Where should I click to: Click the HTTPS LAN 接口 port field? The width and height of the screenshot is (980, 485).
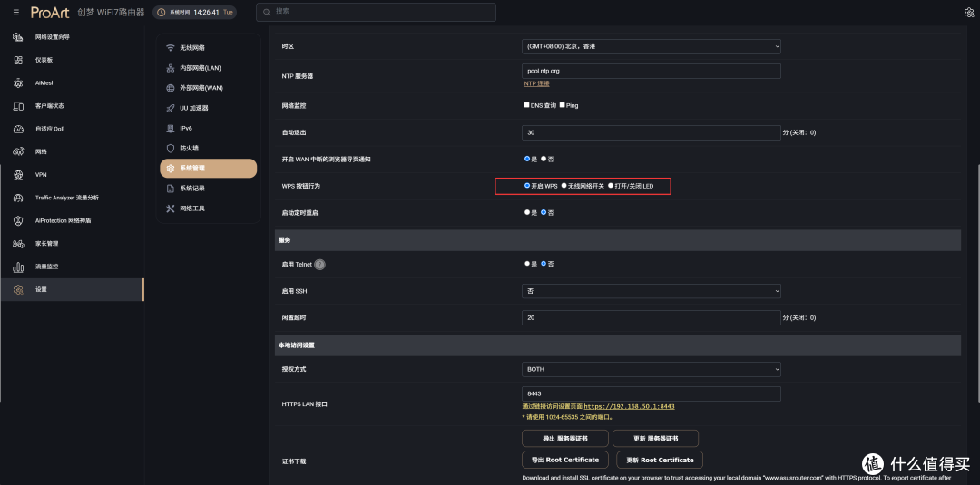pos(652,393)
